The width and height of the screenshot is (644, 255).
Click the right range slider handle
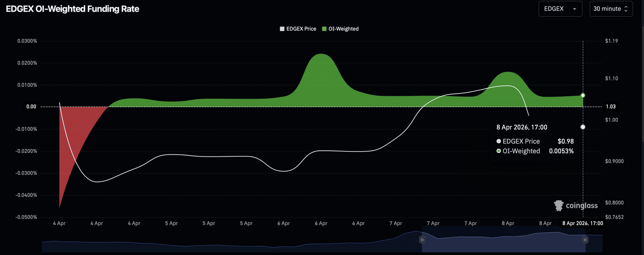pyautogui.click(x=585, y=240)
